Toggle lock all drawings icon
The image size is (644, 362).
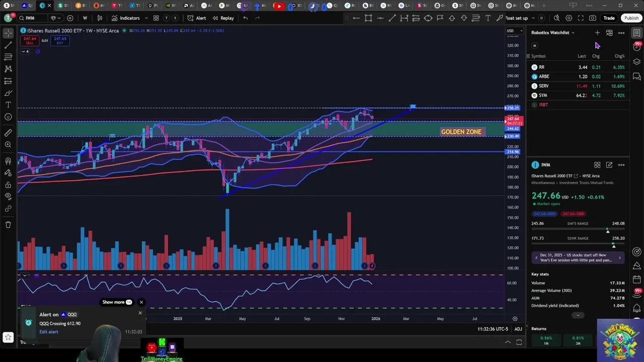coord(8,184)
